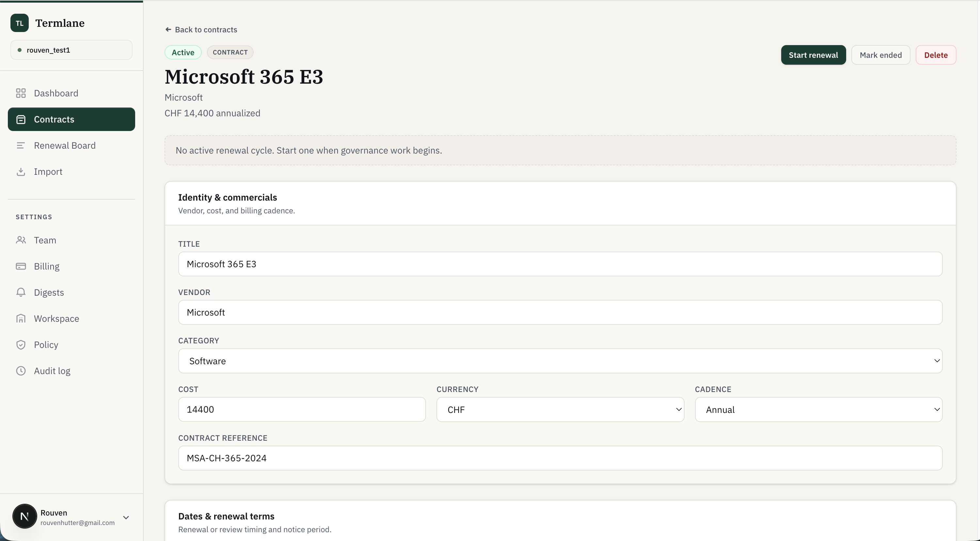Click the green Active status badge
This screenshot has height=541, width=980.
pos(183,53)
